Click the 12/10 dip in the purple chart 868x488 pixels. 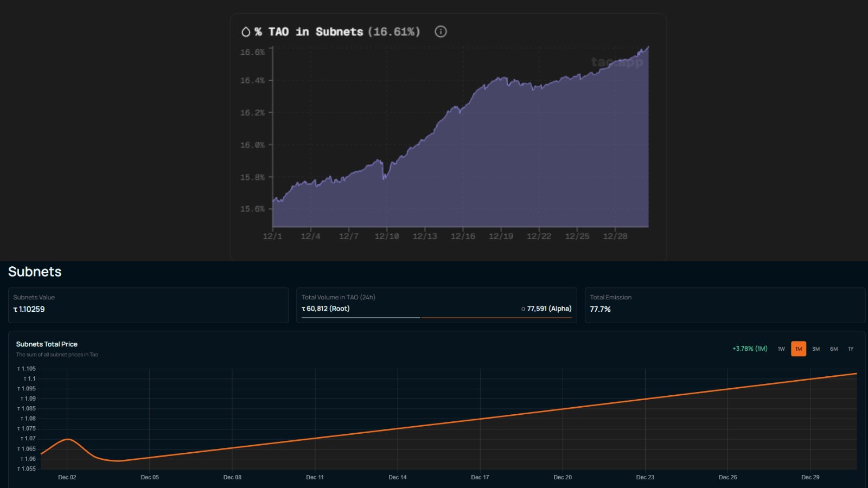click(385, 177)
